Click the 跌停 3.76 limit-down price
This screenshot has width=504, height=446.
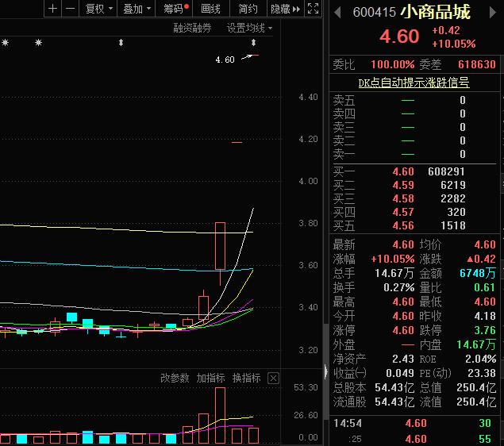click(485, 330)
